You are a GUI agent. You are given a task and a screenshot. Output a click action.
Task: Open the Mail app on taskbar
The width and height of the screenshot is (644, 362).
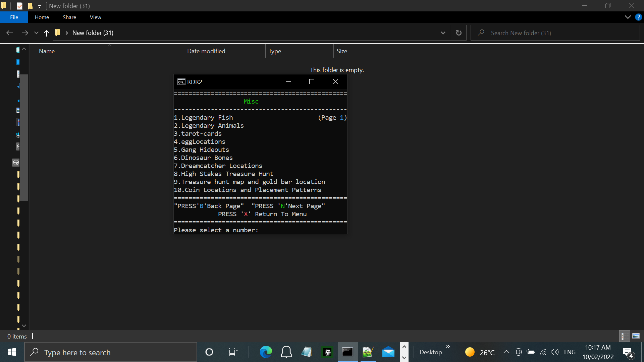pos(388,352)
